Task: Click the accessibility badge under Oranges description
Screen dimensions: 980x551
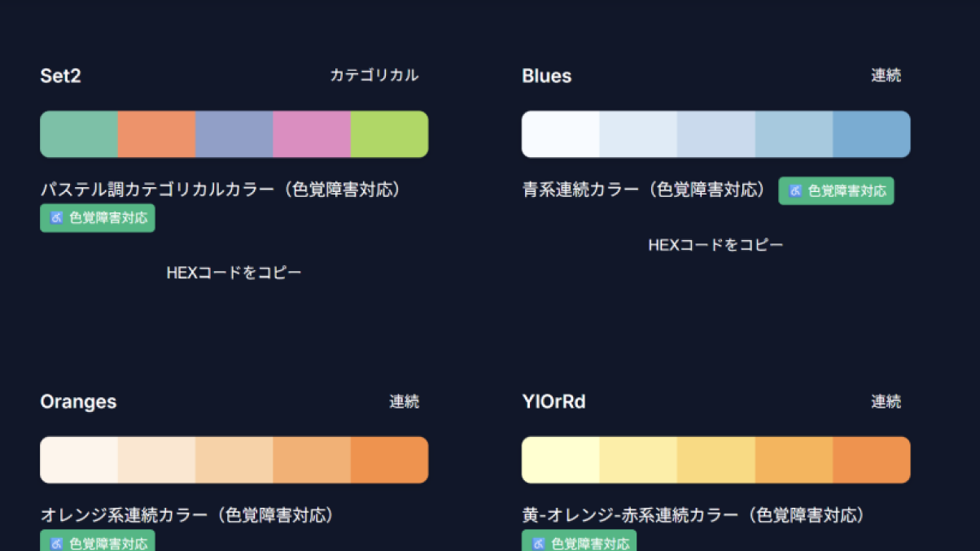Action: [x=98, y=542]
